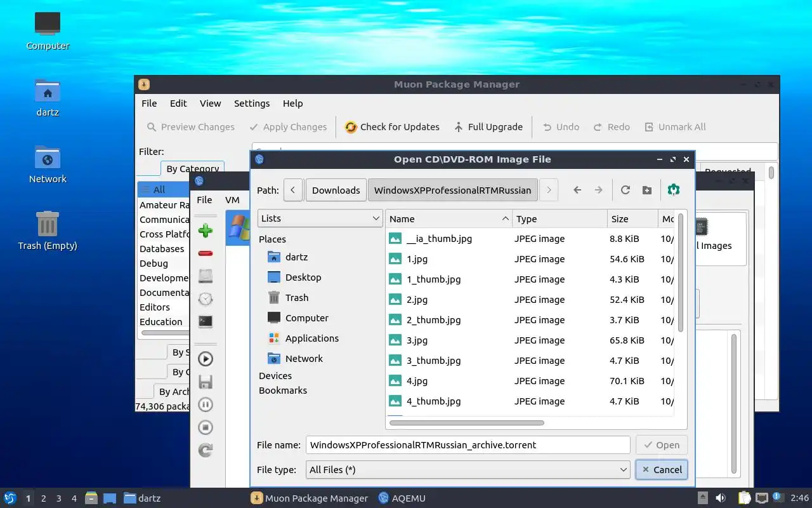Go forward using the right arrow in file dialog
Viewport: 812px width, 508px height.
pos(598,190)
